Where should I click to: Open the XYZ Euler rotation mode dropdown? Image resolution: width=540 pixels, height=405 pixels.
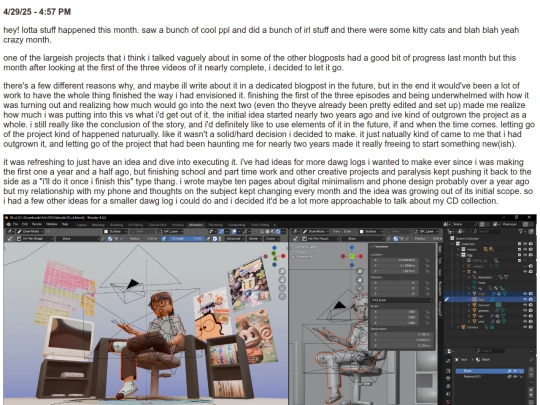click(x=402, y=300)
